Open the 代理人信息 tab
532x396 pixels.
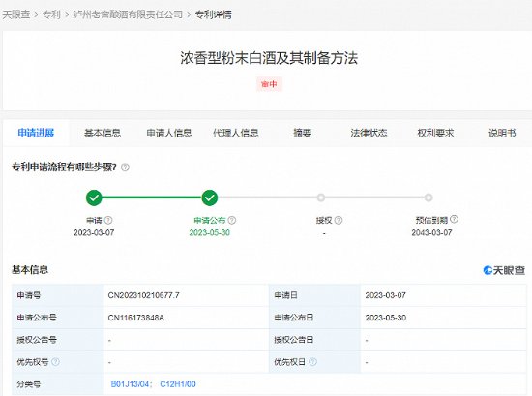(236, 133)
